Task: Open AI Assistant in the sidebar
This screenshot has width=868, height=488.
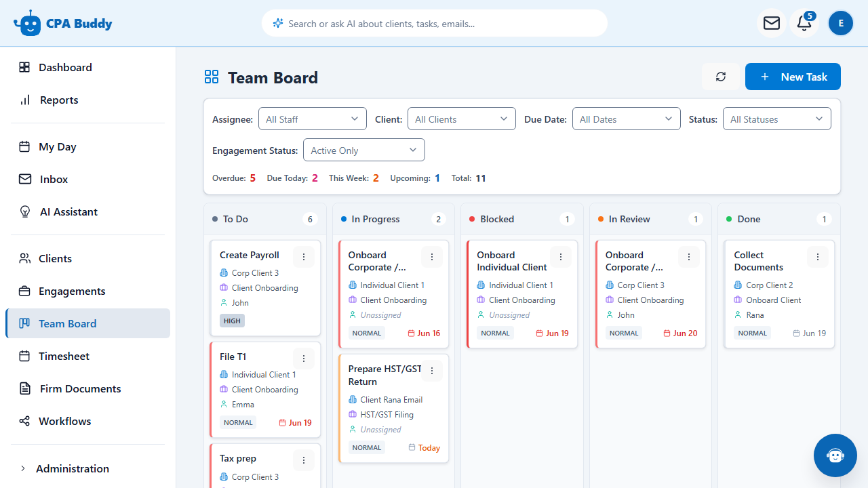Action: coord(87,211)
